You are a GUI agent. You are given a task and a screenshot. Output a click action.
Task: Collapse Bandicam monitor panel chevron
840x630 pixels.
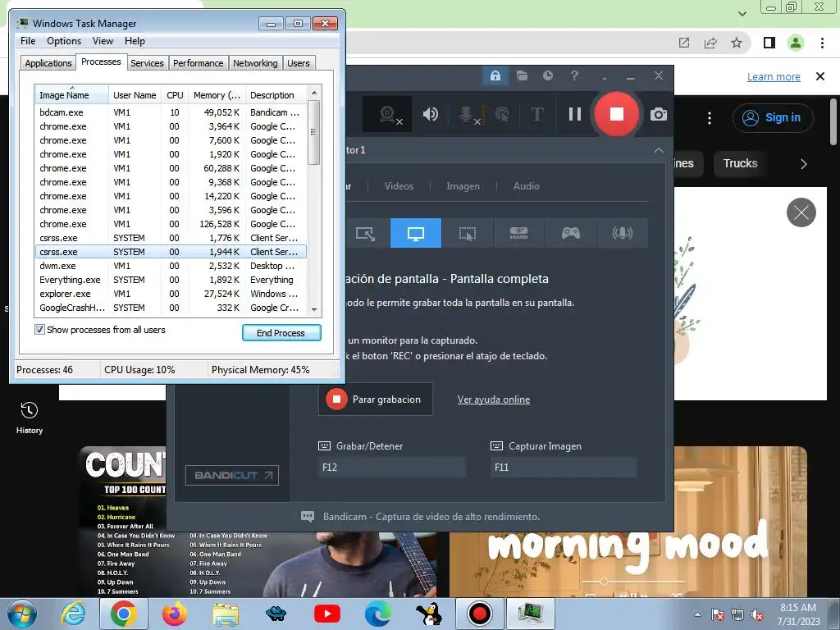click(659, 150)
